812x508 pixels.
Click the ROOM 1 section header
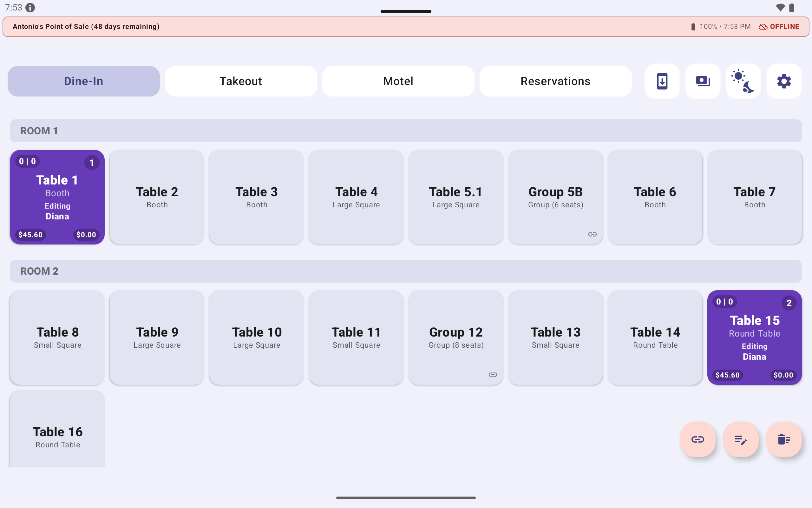click(406, 131)
